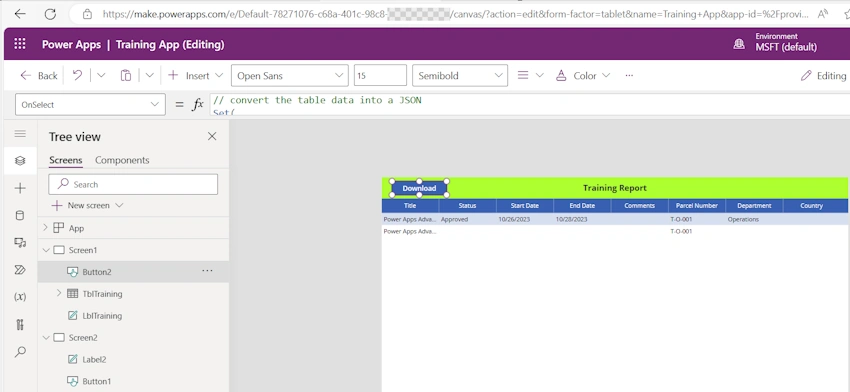Open the OnSelect property dropdown

pos(90,105)
